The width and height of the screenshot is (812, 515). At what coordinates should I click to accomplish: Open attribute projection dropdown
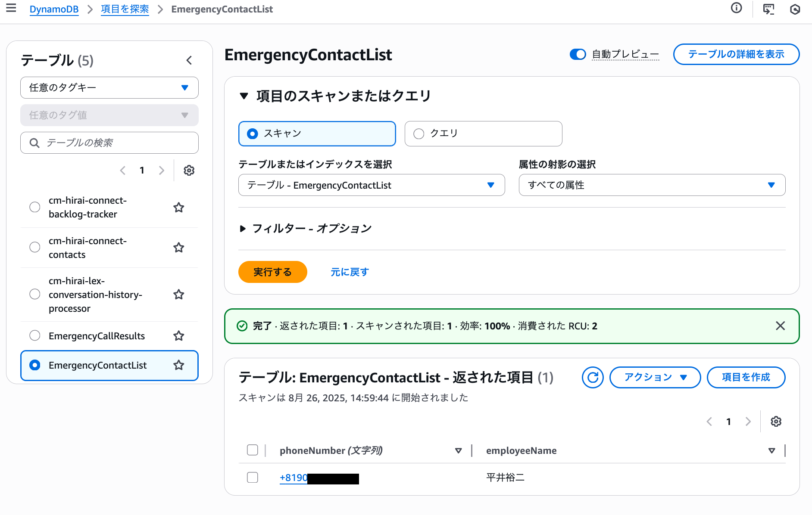pyautogui.click(x=652, y=185)
